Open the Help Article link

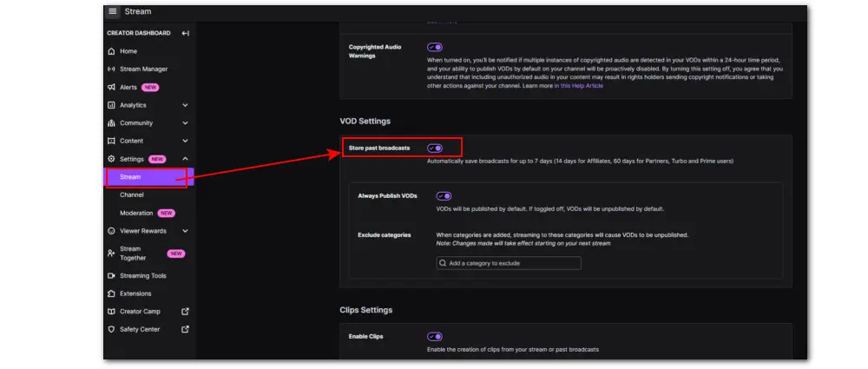580,86
